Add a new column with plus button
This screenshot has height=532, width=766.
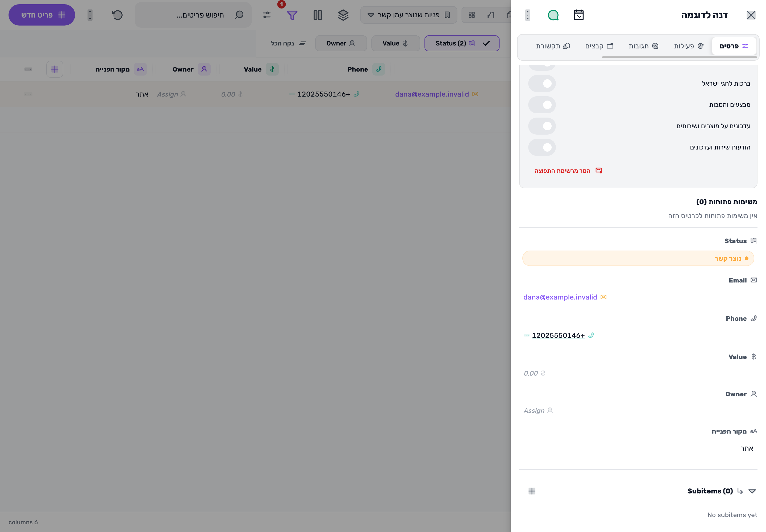pyautogui.click(x=55, y=69)
